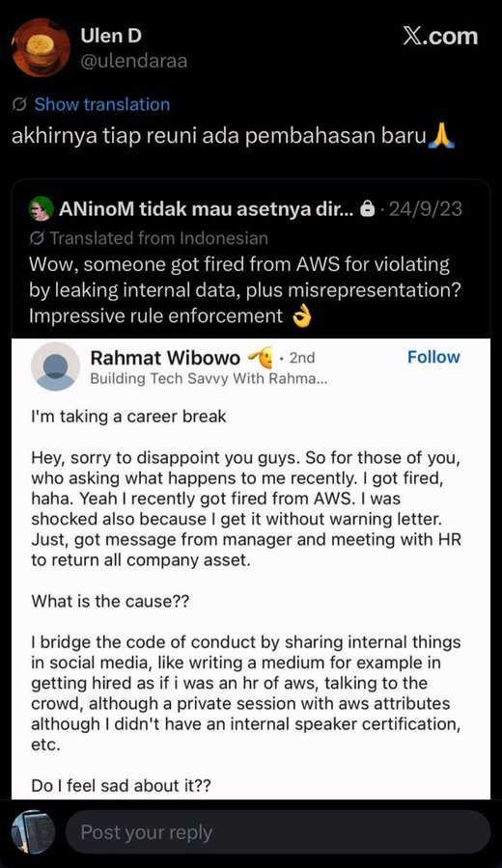
Task: Tap the X.com logo
Action: pyautogui.click(x=440, y=37)
